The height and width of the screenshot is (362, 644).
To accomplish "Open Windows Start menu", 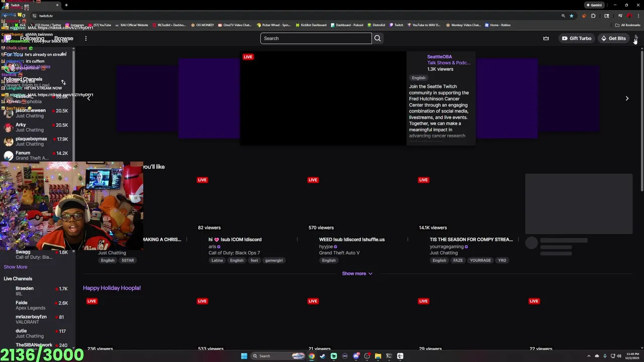I will (244, 356).
